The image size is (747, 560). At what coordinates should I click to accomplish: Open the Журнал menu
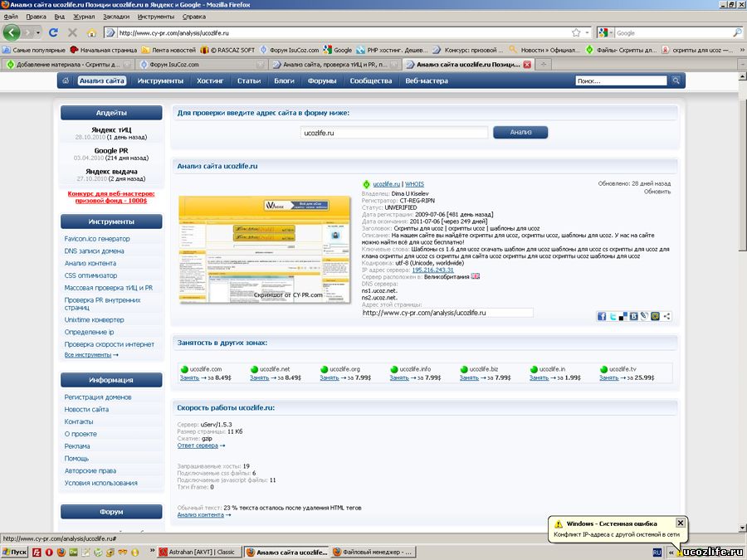tap(84, 17)
